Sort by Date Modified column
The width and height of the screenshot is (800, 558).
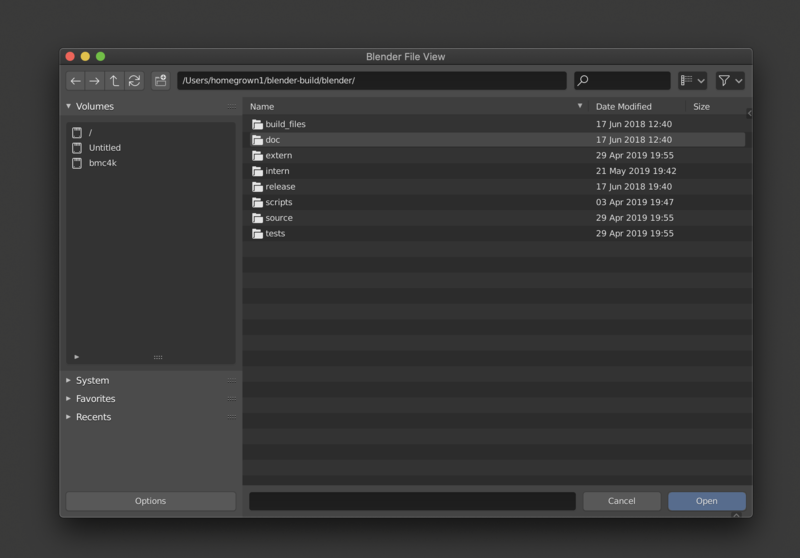623,107
